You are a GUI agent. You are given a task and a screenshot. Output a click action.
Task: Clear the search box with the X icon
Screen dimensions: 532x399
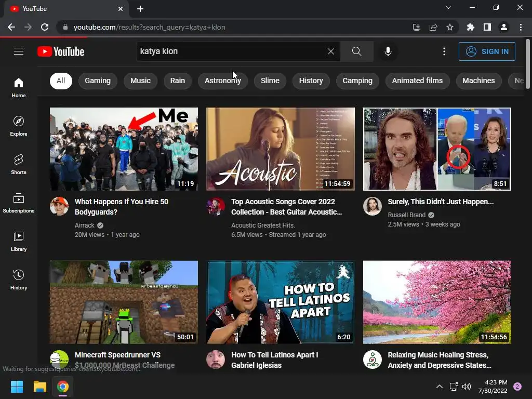331,51
